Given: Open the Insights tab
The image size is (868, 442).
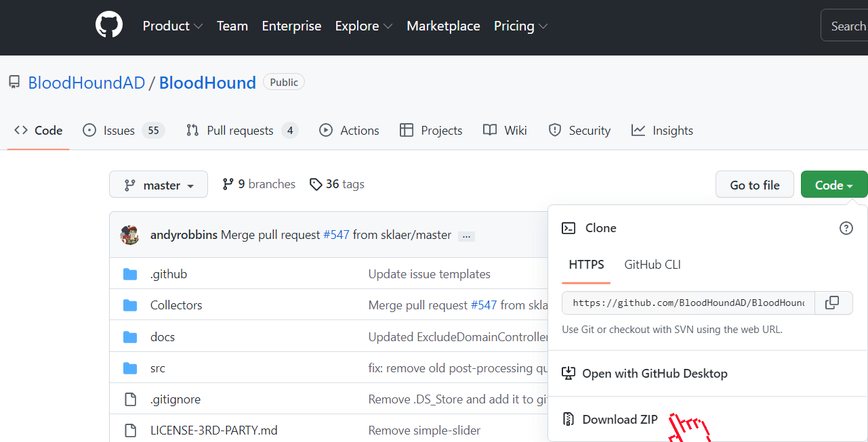Looking at the screenshot, I should tap(662, 131).
